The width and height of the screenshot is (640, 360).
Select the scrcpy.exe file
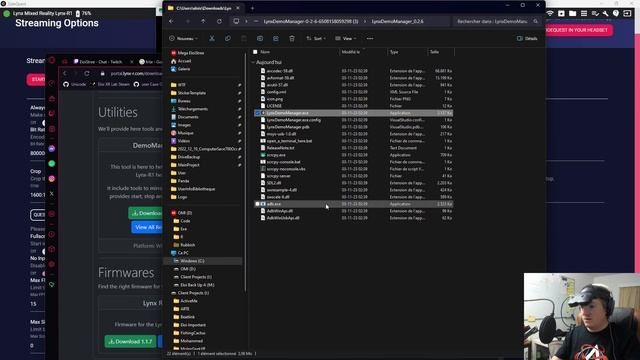click(x=276, y=155)
